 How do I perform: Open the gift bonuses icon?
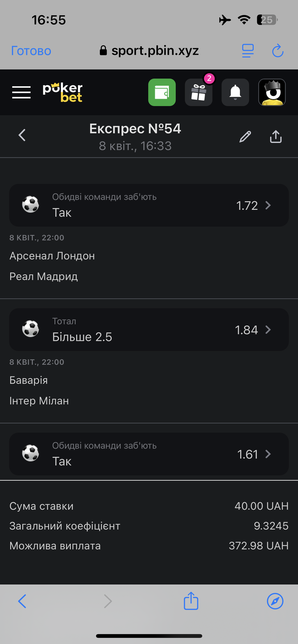pos(199,92)
